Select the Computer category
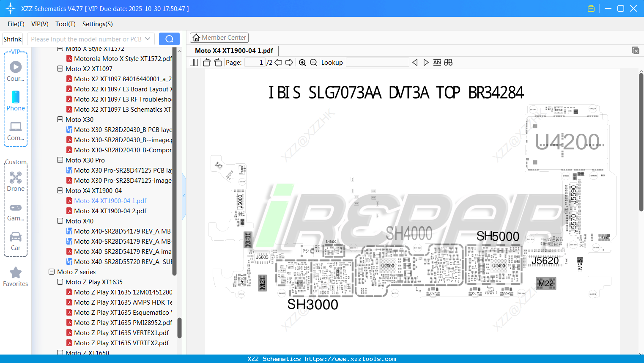Image resolution: width=644 pixels, height=363 pixels. tap(16, 131)
